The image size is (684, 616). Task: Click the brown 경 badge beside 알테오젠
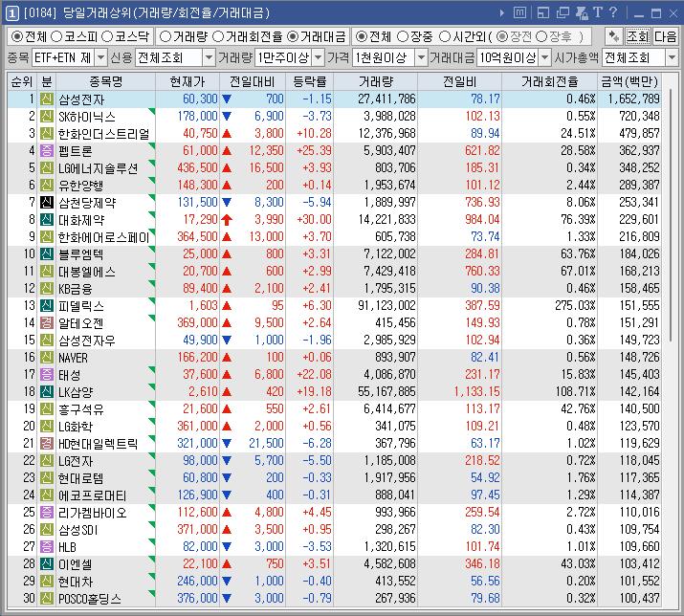pyautogui.click(x=47, y=323)
